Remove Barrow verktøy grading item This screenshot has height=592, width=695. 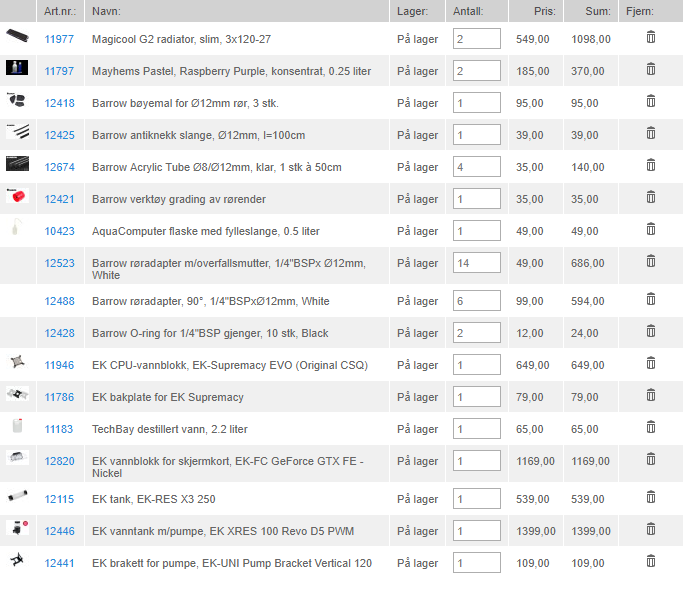tap(650, 197)
